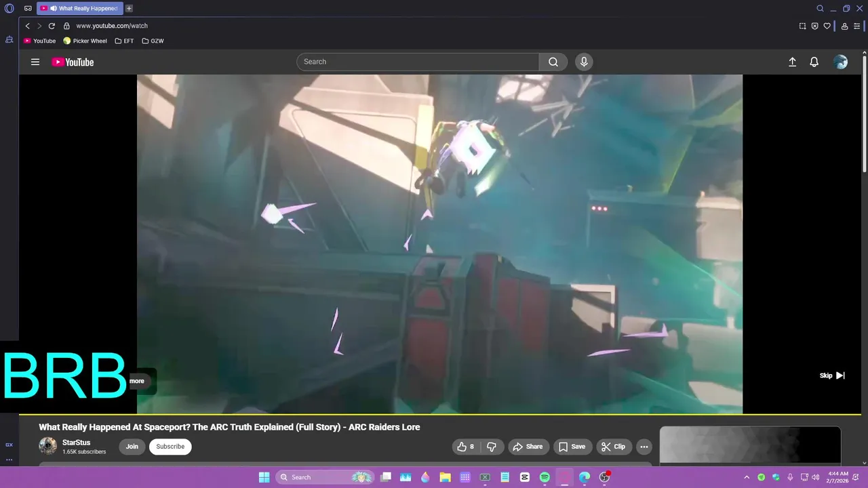Click the YouTube logo to go home
Image resolution: width=868 pixels, height=488 pixels.
coord(73,62)
